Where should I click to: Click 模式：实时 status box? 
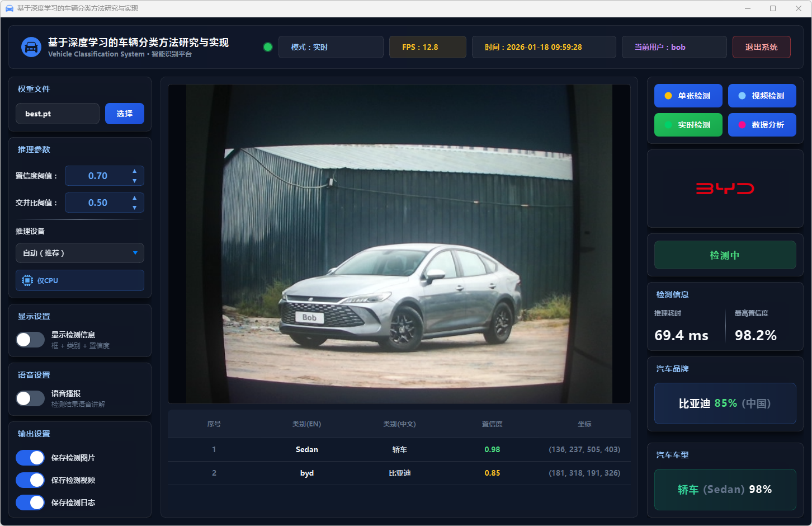coord(331,47)
